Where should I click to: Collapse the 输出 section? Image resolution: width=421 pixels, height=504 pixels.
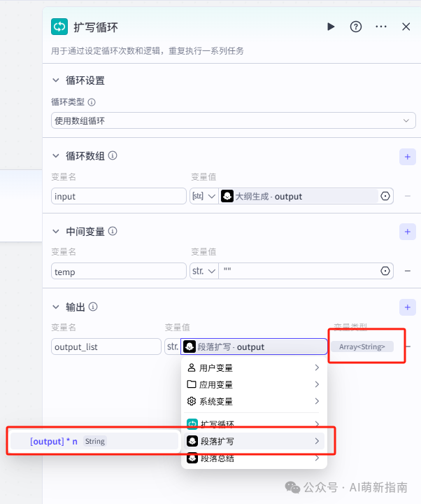(56, 307)
